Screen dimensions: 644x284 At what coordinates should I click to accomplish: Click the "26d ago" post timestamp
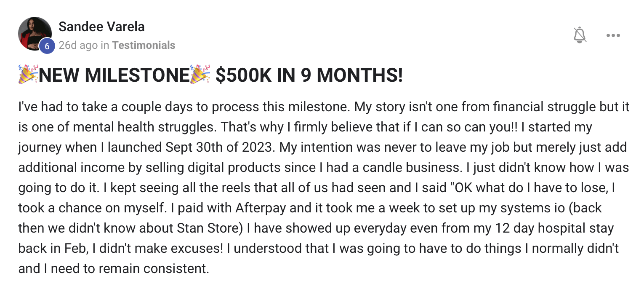coord(78,45)
